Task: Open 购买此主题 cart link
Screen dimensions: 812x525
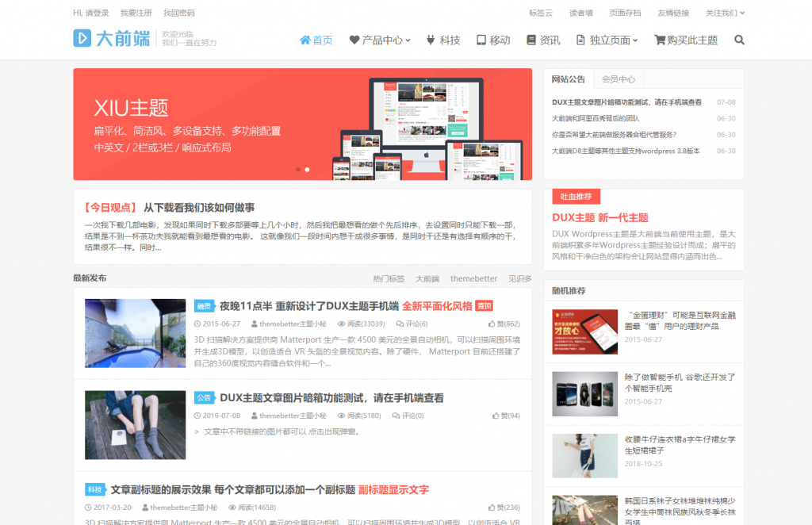Action: point(686,40)
